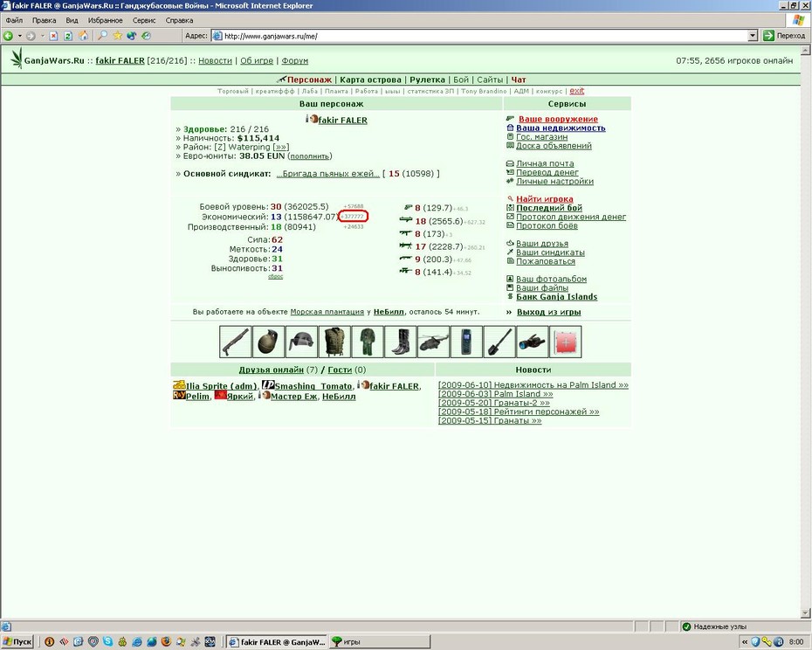Switch to the игры taskbar window

(379, 642)
